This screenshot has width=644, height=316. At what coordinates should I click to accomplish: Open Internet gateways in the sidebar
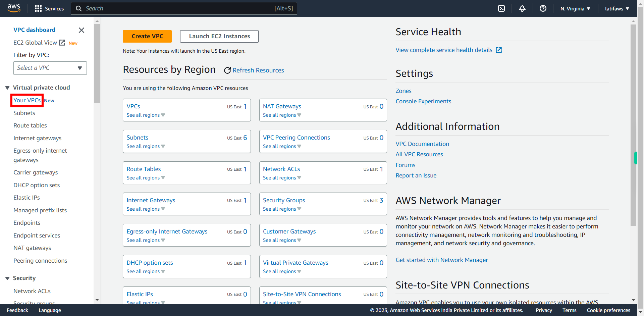38,138
